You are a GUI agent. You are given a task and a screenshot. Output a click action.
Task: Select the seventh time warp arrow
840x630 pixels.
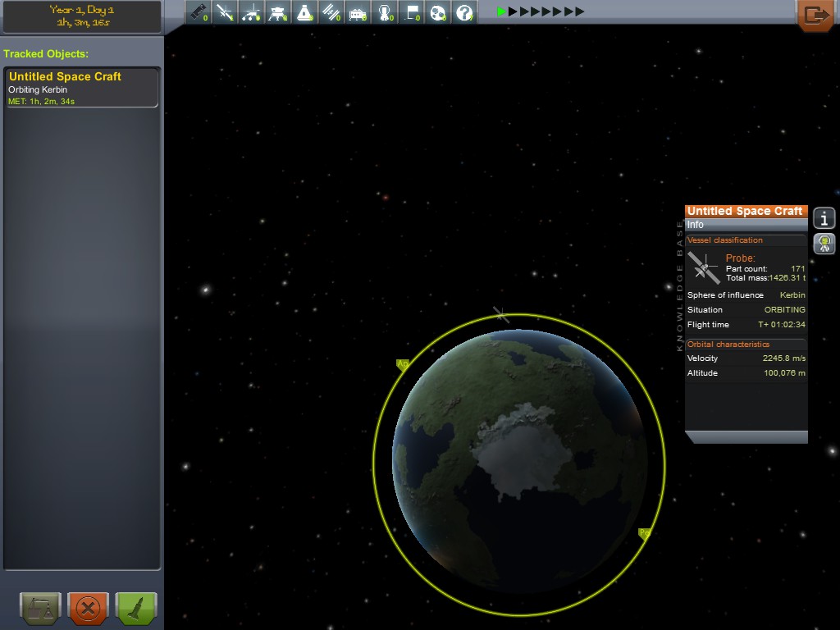569,11
